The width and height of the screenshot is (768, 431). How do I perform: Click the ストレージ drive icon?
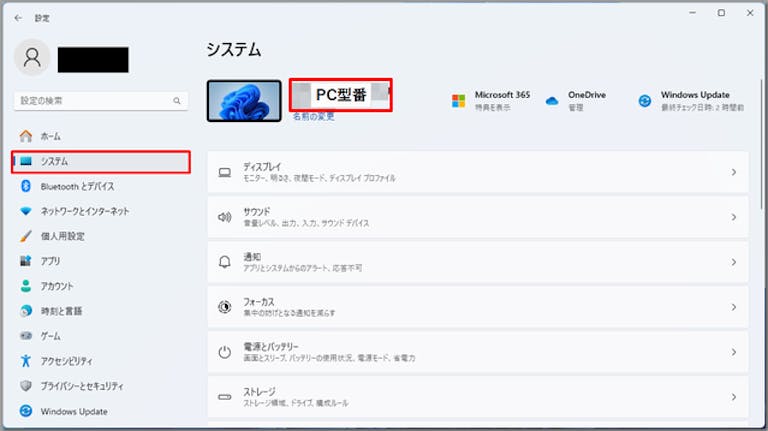coord(225,397)
